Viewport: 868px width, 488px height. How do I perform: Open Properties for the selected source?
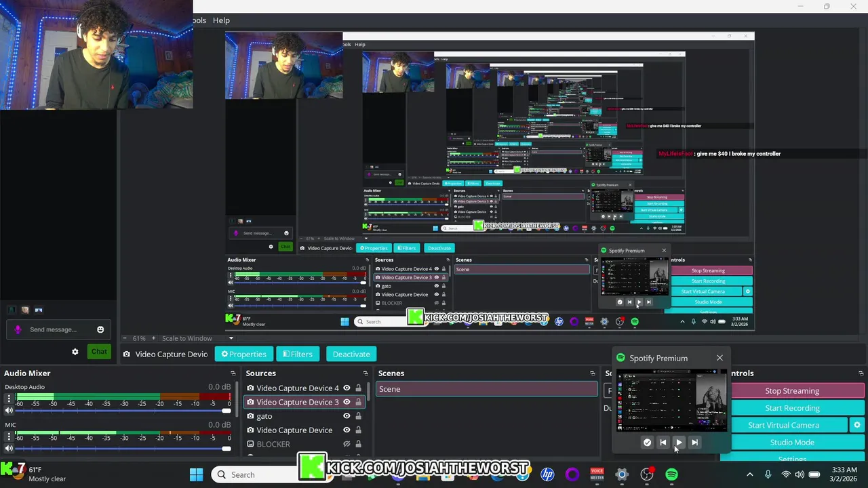[x=243, y=354]
